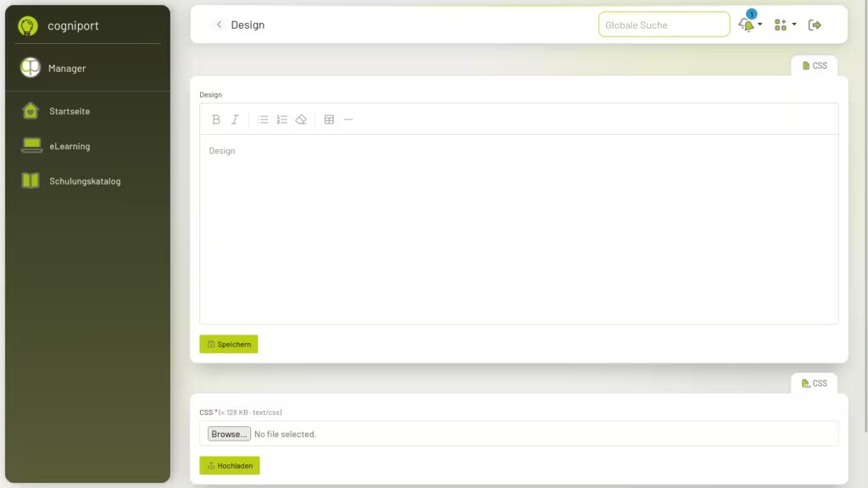This screenshot has width=868, height=488.
Task: Click the cogniport lightbulb logo
Action: click(x=28, y=26)
